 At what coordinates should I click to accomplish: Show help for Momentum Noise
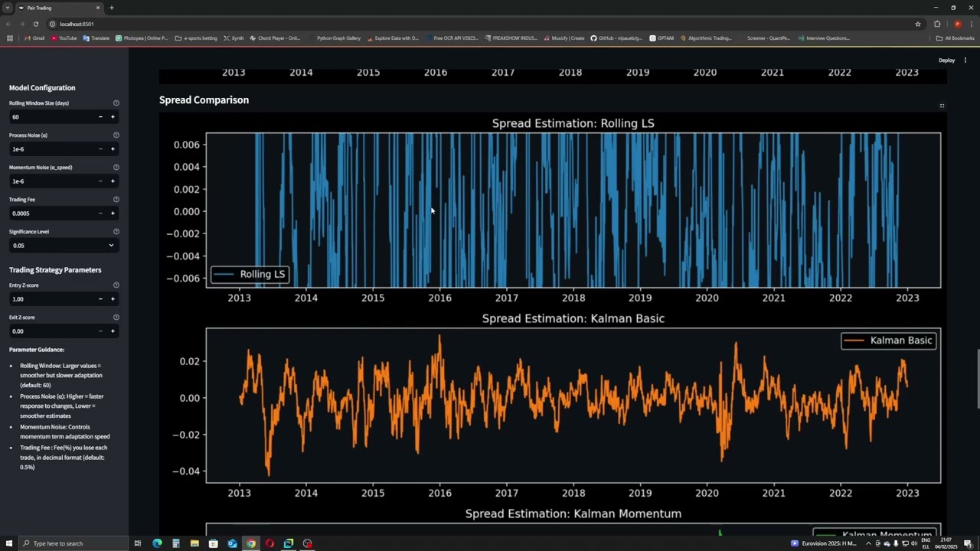pos(116,168)
